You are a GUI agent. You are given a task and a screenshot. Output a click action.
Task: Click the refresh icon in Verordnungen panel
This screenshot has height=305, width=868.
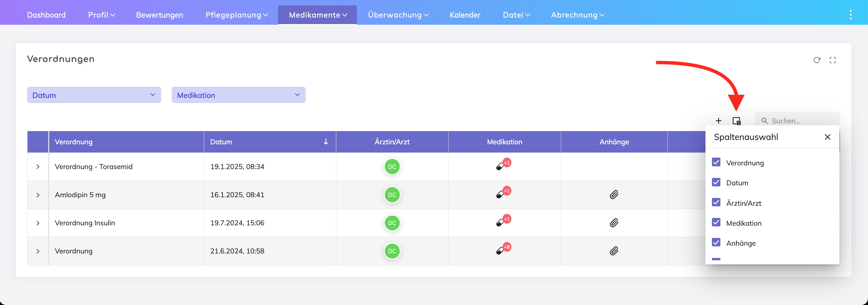tap(817, 60)
